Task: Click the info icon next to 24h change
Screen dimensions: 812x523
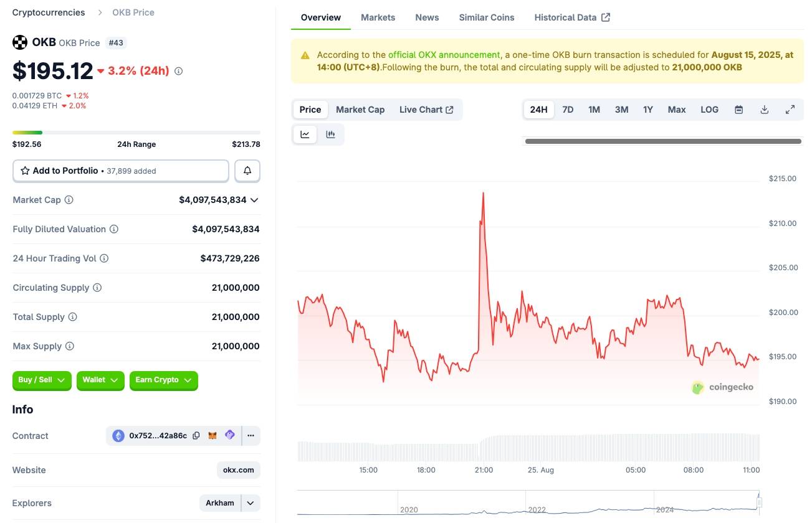Action: [x=178, y=71]
